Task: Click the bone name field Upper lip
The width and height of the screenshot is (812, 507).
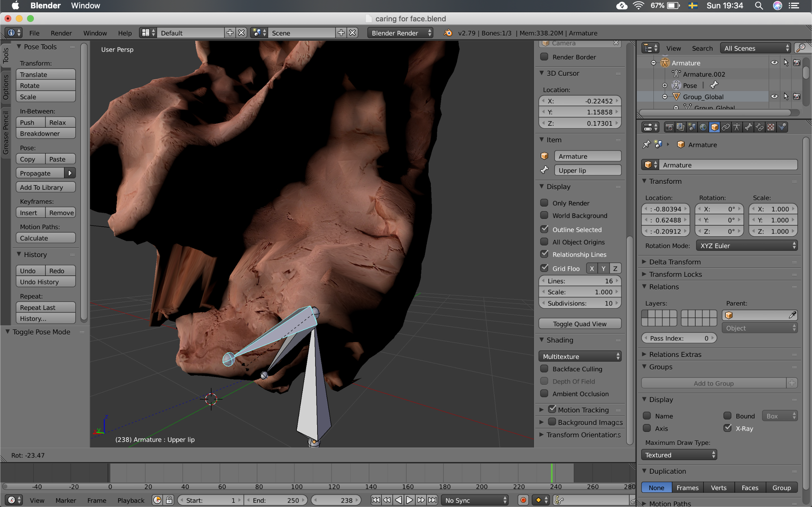Action: 587,170
